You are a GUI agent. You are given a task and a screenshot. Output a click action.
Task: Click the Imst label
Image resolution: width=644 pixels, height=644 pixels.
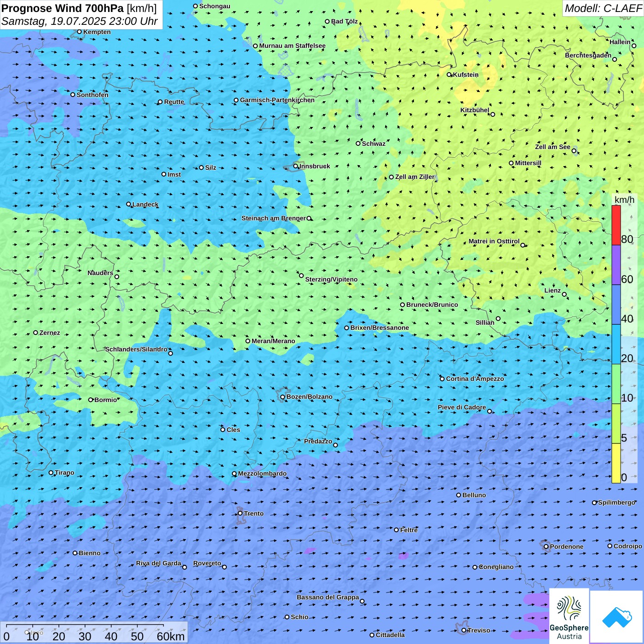tap(174, 174)
